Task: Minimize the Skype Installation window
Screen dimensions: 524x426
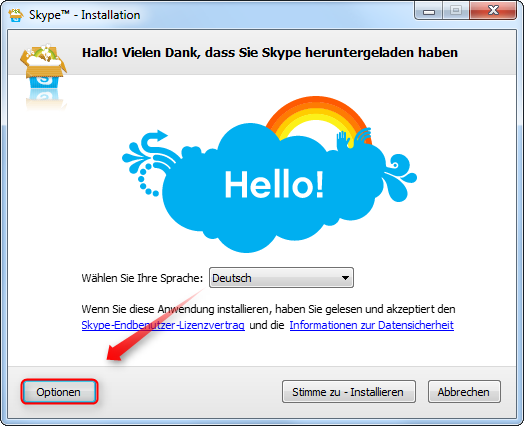Action: tap(429, 11)
